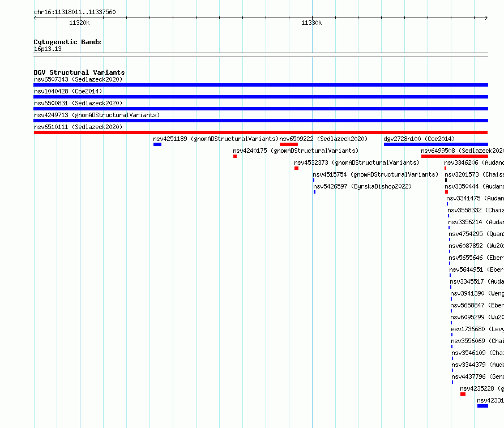Click the nsv3546109 variant label
Viewport: 504px width, 428px height.
478,353
